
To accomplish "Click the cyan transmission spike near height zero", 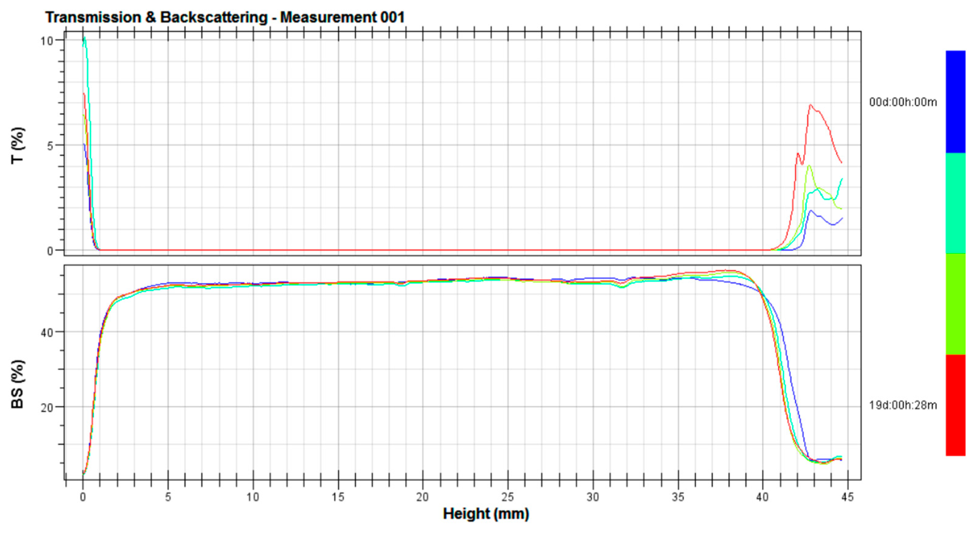I will [84, 38].
